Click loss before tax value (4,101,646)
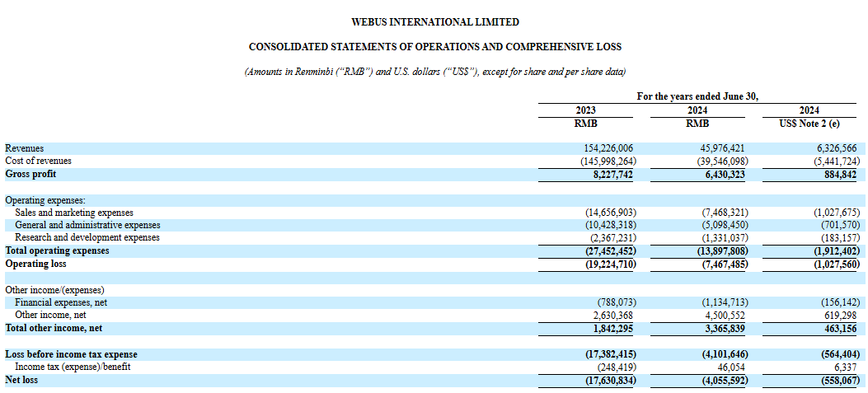The width and height of the screenshot is (868, 393). [x=725, y=353]
